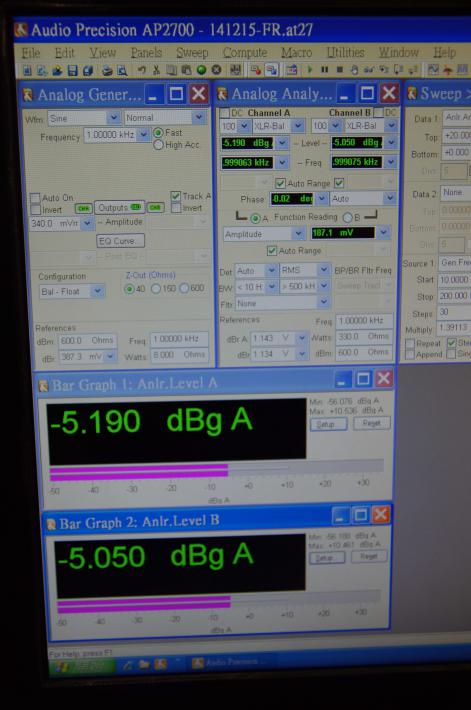Viewport: 471px width, 710px height.
Task: Open the Normal waveform type dropdown
Action: point(199,117)
